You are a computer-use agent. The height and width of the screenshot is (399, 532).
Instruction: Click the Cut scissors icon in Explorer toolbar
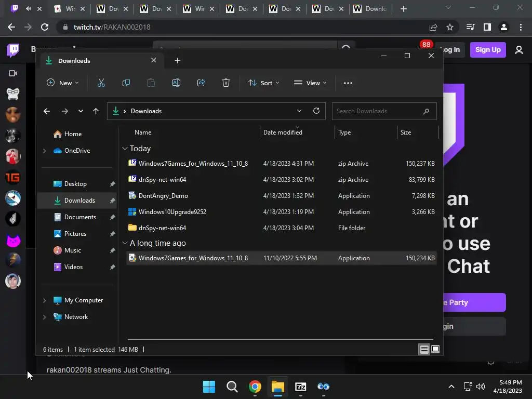coord(101,83)
